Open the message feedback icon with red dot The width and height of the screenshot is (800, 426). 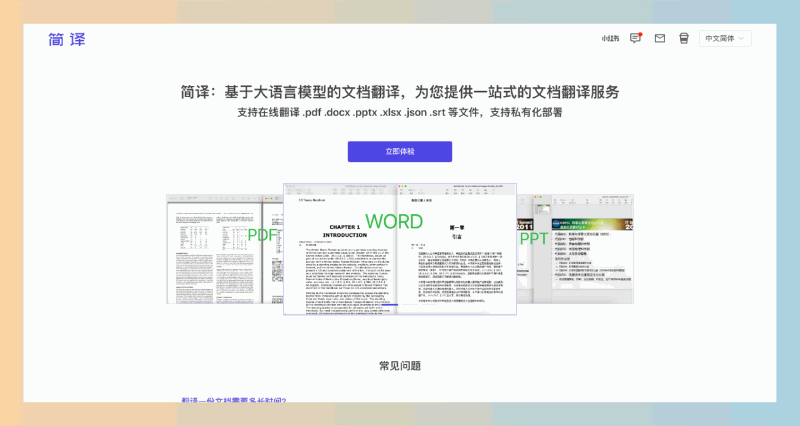(635, 38)
